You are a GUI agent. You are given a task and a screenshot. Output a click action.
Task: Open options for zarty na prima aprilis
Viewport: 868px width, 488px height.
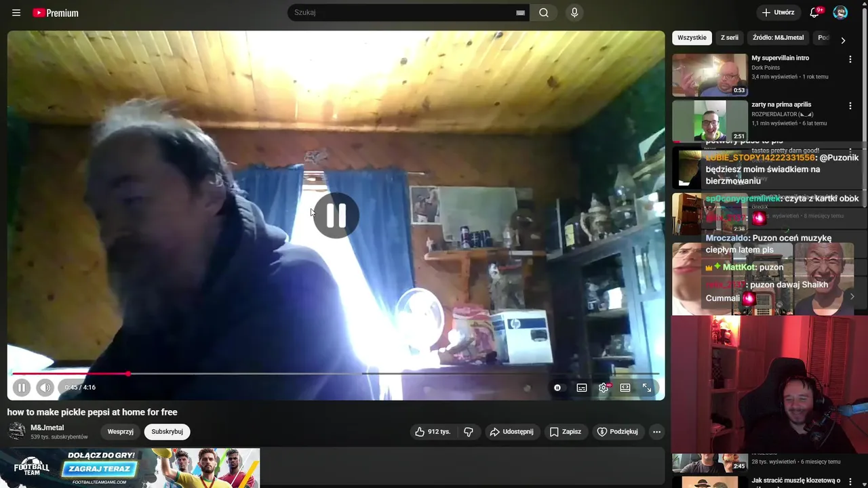[x=850, y=106]
